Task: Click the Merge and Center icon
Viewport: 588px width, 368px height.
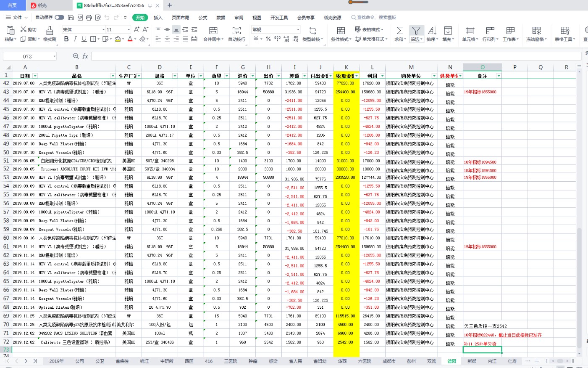Action: pos(213,31)
